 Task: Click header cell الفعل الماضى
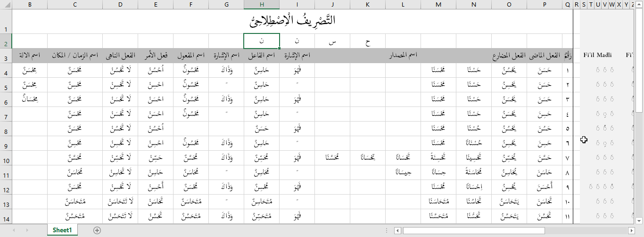pos(545,56)
